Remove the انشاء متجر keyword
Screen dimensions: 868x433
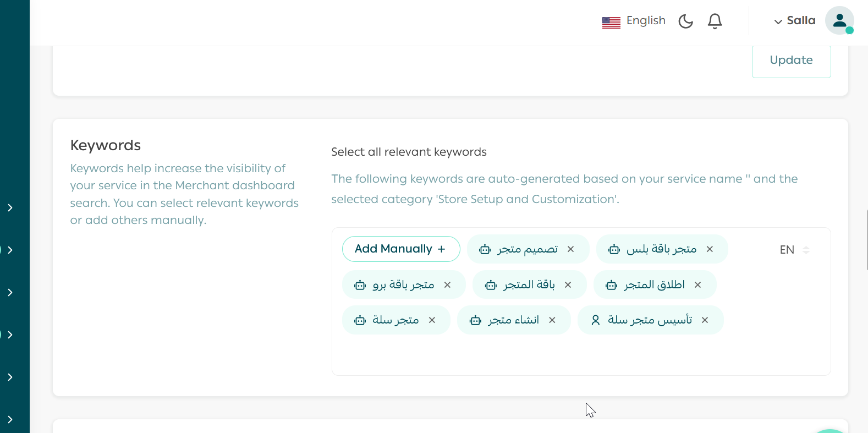click(x=552, y=320)
